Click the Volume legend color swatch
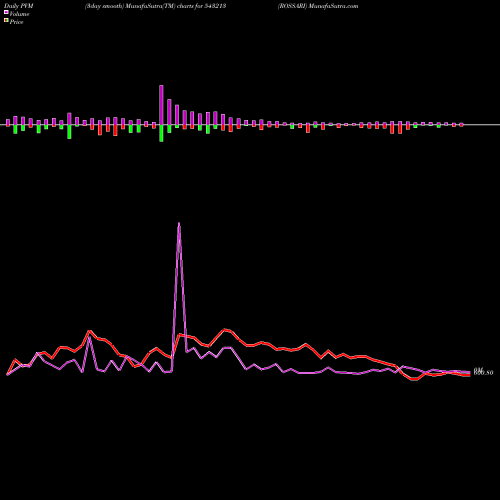The height and width of the screenshot is (500, 500). [6, 13]
